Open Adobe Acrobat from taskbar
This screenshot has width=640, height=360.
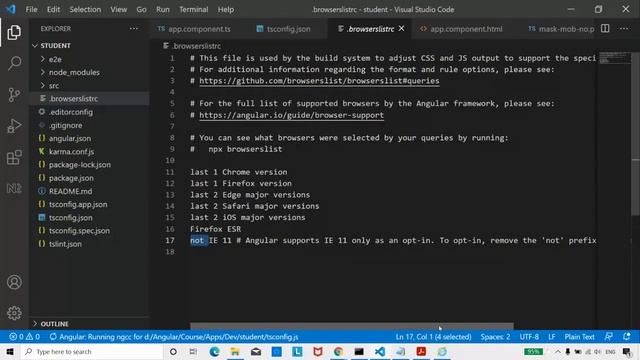click(x=421, y=351)
